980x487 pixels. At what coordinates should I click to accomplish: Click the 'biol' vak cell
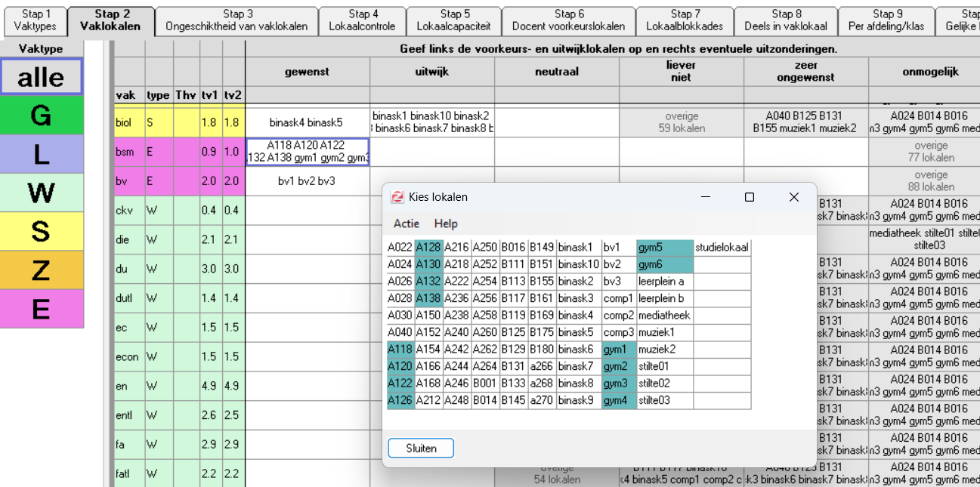pyautogui.click(x=129, y=122)
